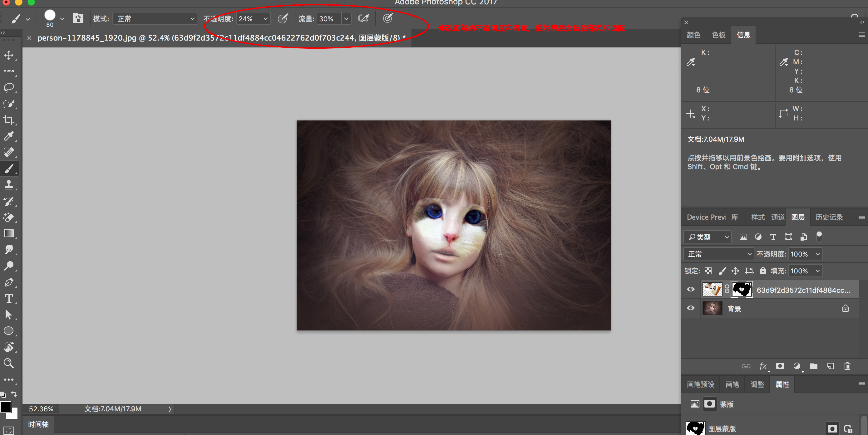
Task: Toggle visibility of layer 63d9f2d3572c11df4884cc
Action: 690,289
